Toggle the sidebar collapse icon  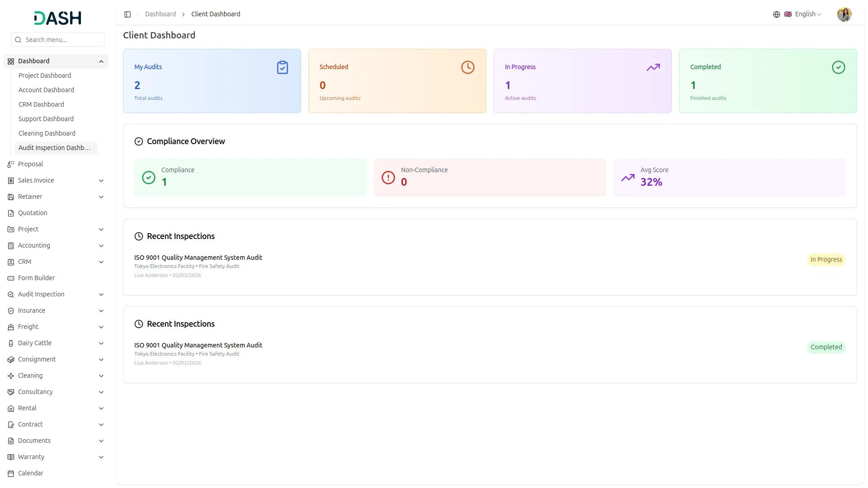(127, 14)
